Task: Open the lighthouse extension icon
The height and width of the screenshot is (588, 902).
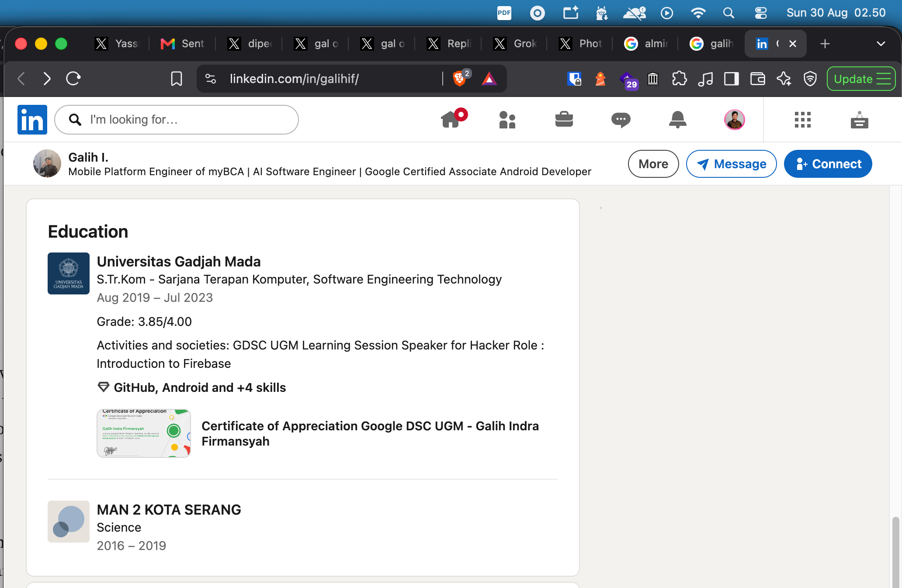Action: pos(600,79)
